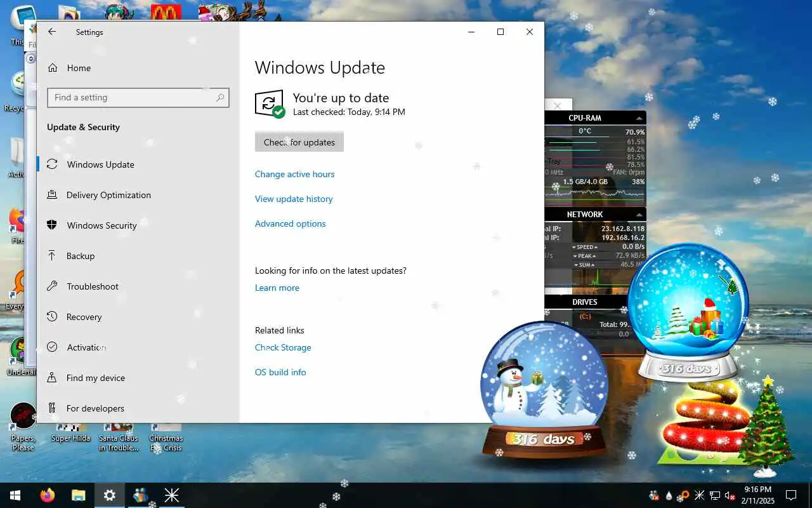Click the SPEED selector in network widget
This screenshot has width=812, height=508.
click(584, 247)
